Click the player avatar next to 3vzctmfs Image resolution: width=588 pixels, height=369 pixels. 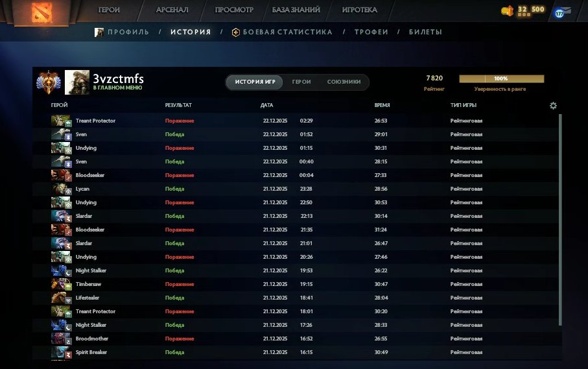click(x=77, y=82)
